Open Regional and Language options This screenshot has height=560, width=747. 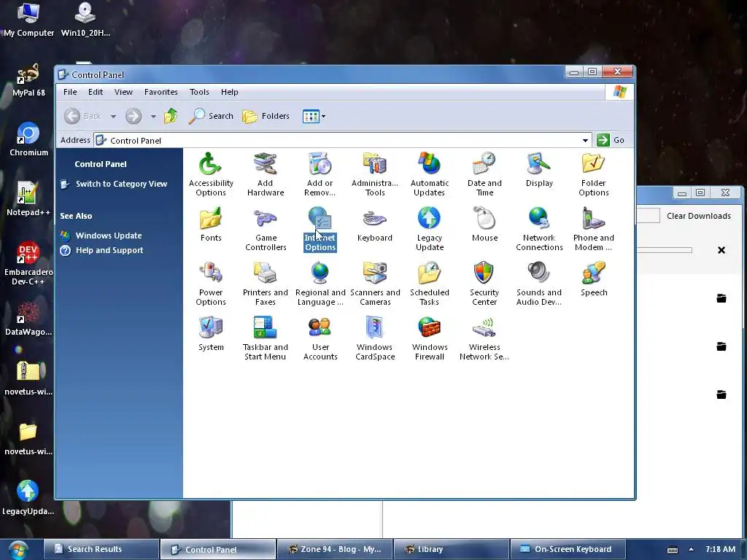[320, 284]
